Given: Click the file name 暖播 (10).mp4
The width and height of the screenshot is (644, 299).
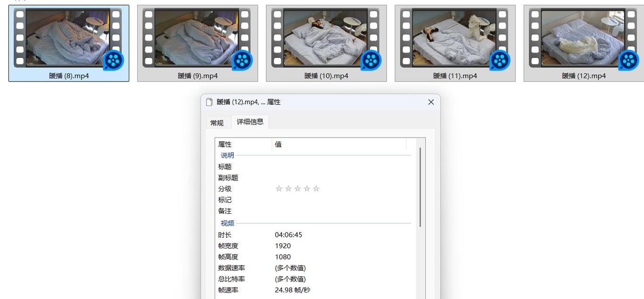Looking at the screenshot, I should pyautogui.click(x=326, y=76).
